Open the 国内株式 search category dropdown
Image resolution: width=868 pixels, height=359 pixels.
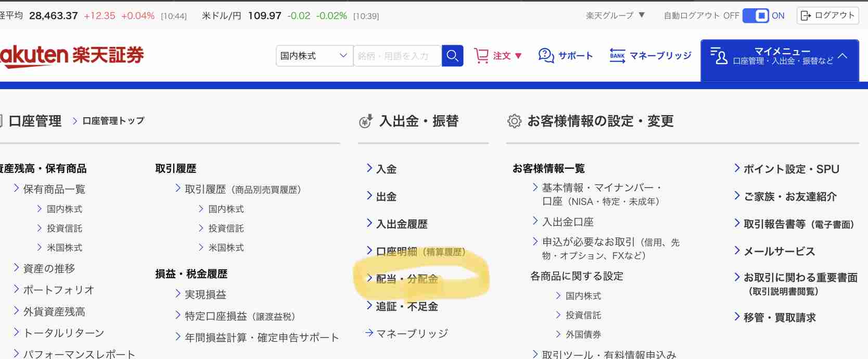pyautogui.click(x=314, y=56)
